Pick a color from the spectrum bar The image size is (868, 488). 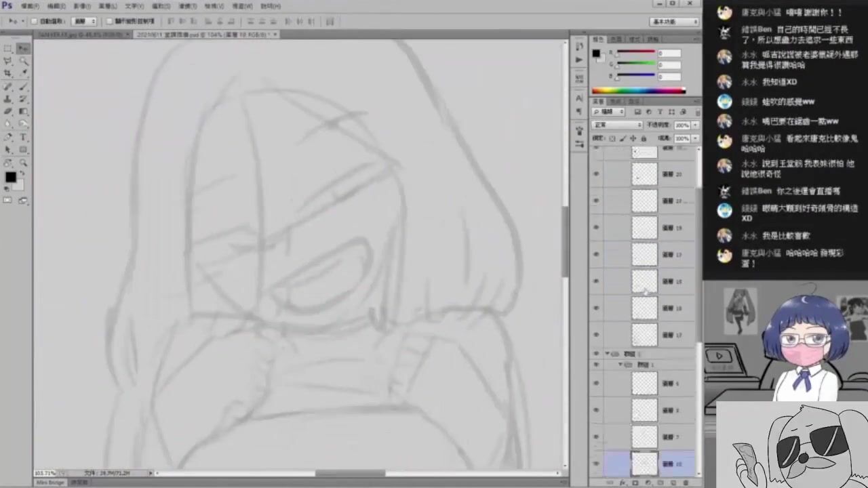638,90
